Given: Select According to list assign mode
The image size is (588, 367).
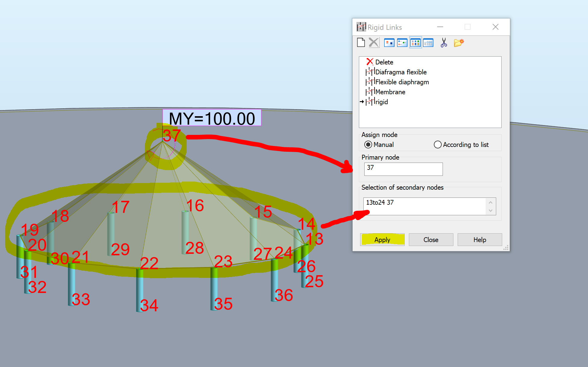Looking at the screenshot, I should coord(437,145).
